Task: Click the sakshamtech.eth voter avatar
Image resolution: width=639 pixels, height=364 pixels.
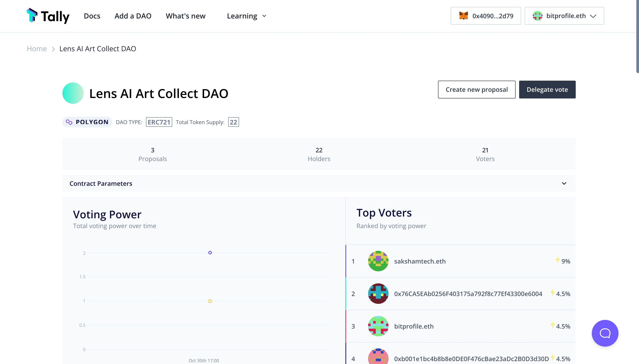Action: (378, 261)
